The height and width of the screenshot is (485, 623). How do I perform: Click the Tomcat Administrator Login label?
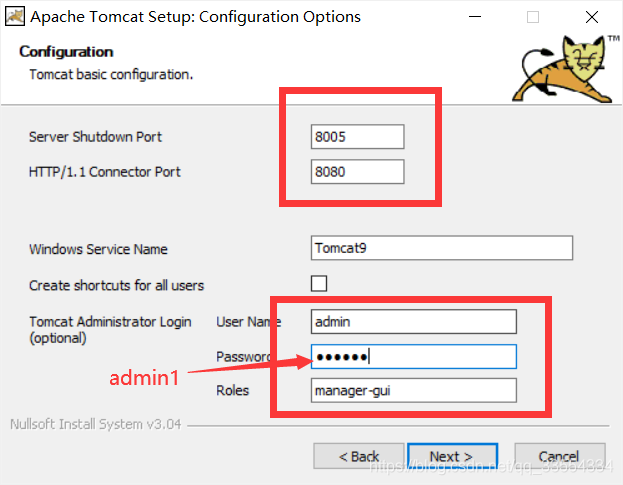pos(110,330)
